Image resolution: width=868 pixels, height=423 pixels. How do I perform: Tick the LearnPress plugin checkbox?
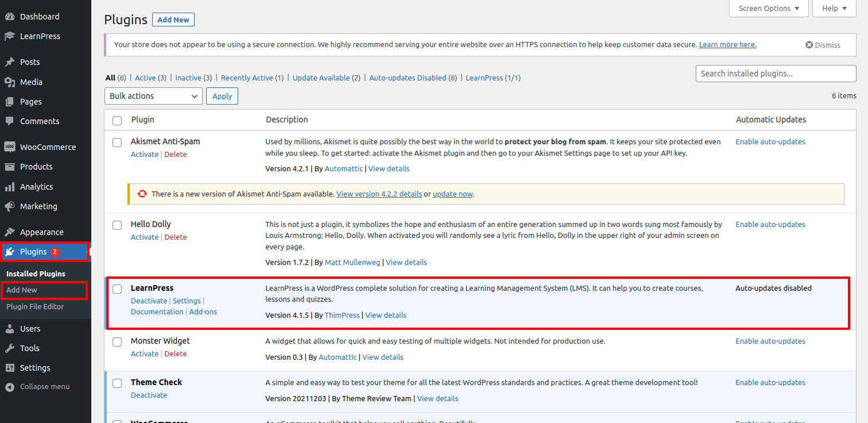[117, 289]
